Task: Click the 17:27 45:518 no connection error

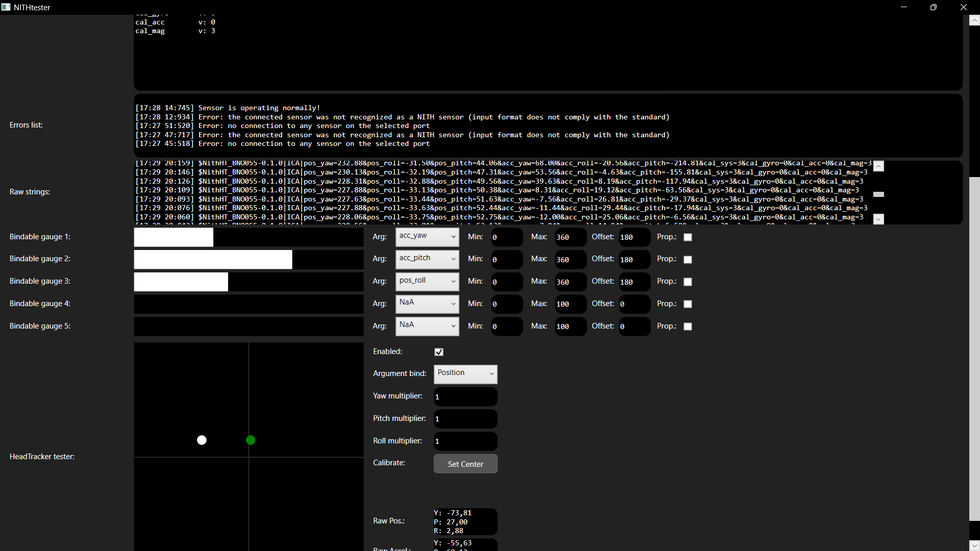Action: pos(283,143)
